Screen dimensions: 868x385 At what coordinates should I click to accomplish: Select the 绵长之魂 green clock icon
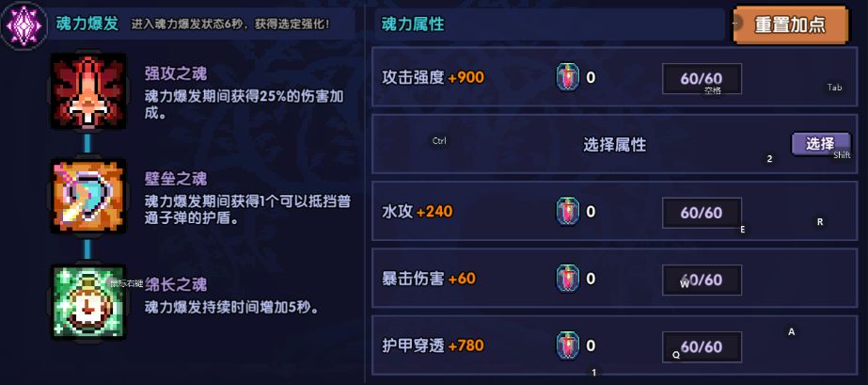point(88,301)
